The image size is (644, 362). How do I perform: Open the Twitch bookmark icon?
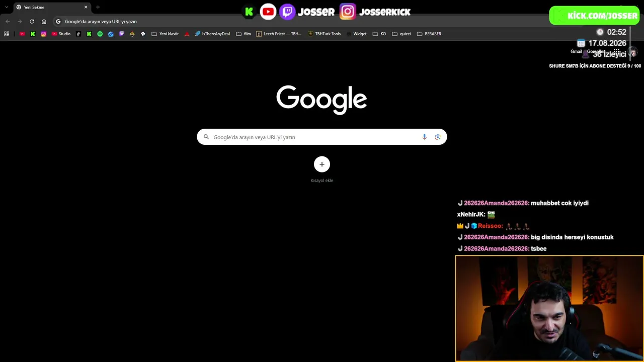[x=121, y=34]
